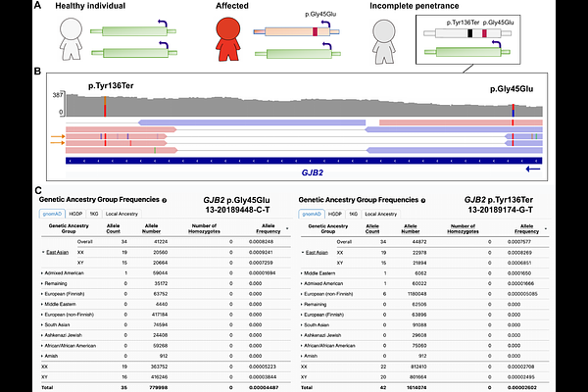Select allele number 417184 cell

click(160, 315)
